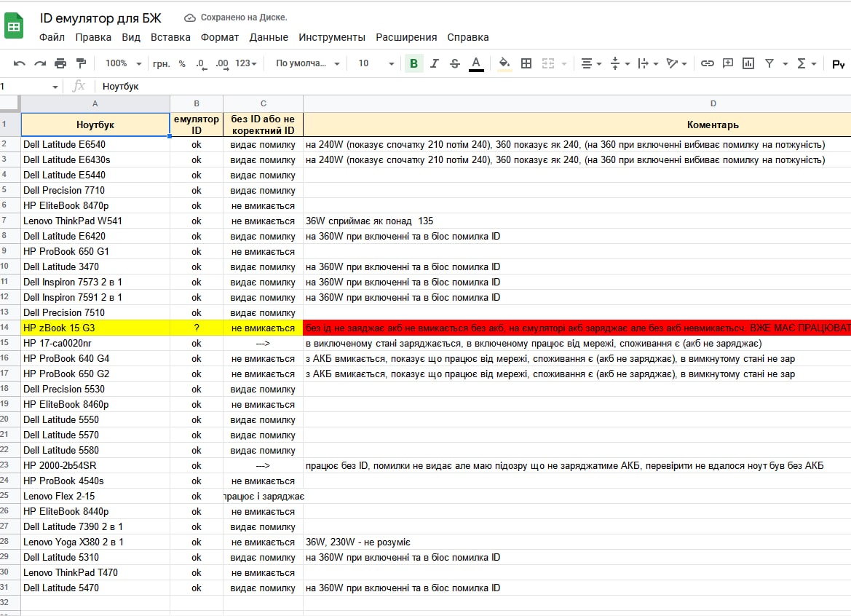Open the font family dropdown
Screen dimensions: 851x616
coord(307,63)
